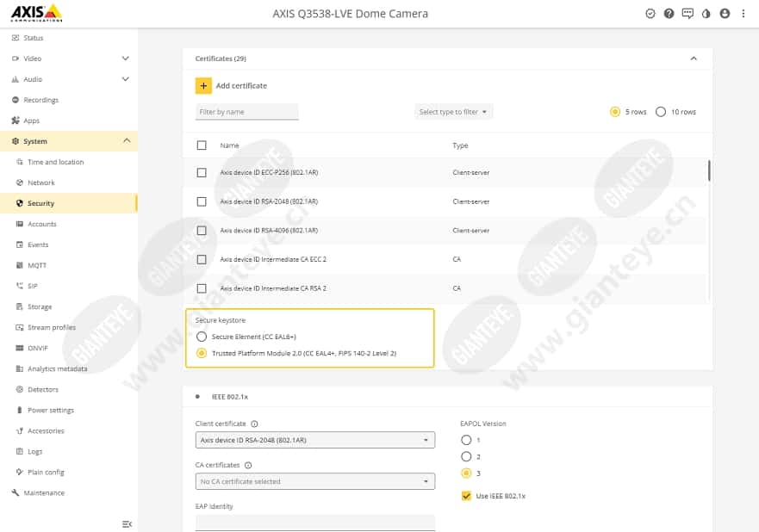The image size is (759, 532).
Task: Select EAPOL Version 3
Action: pos(466,473)
